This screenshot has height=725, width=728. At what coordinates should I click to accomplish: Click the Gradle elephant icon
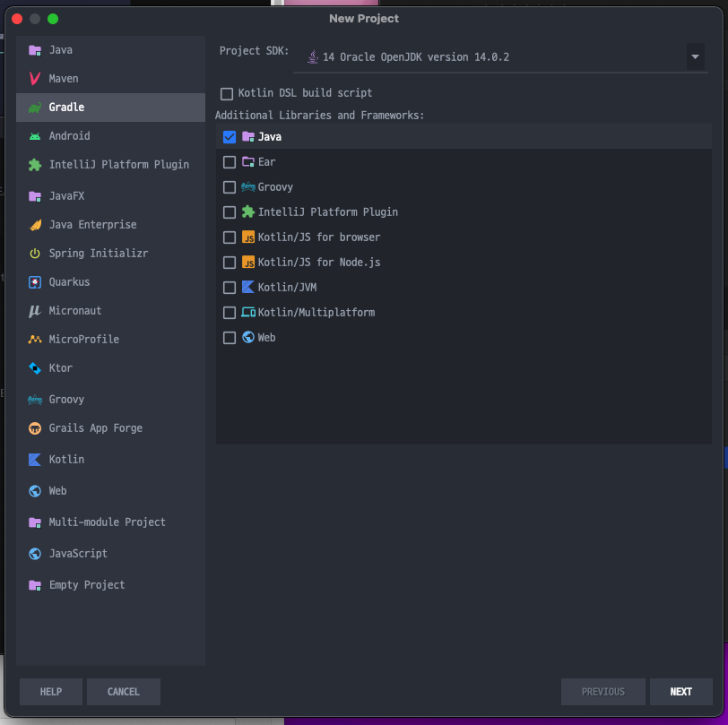[35, 108]
